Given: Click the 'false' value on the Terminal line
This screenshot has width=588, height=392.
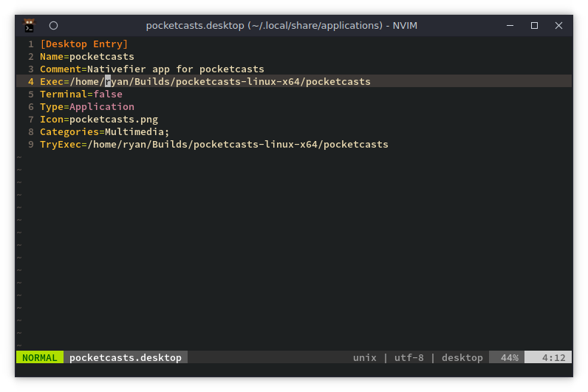Looking at the screenshot, I should pyautogui.click(x=108, y=94).
